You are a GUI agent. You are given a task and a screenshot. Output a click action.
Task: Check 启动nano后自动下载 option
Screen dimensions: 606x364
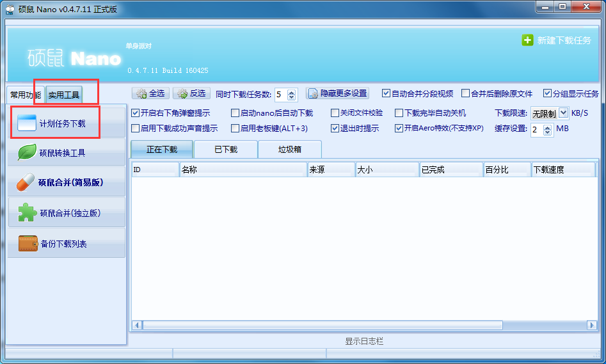(235, 113)
